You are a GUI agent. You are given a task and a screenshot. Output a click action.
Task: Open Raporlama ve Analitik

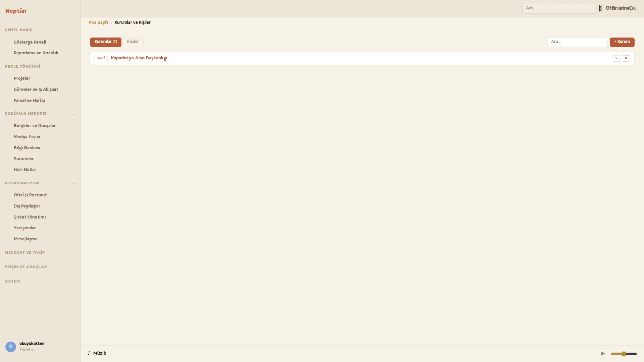point(36,53)
